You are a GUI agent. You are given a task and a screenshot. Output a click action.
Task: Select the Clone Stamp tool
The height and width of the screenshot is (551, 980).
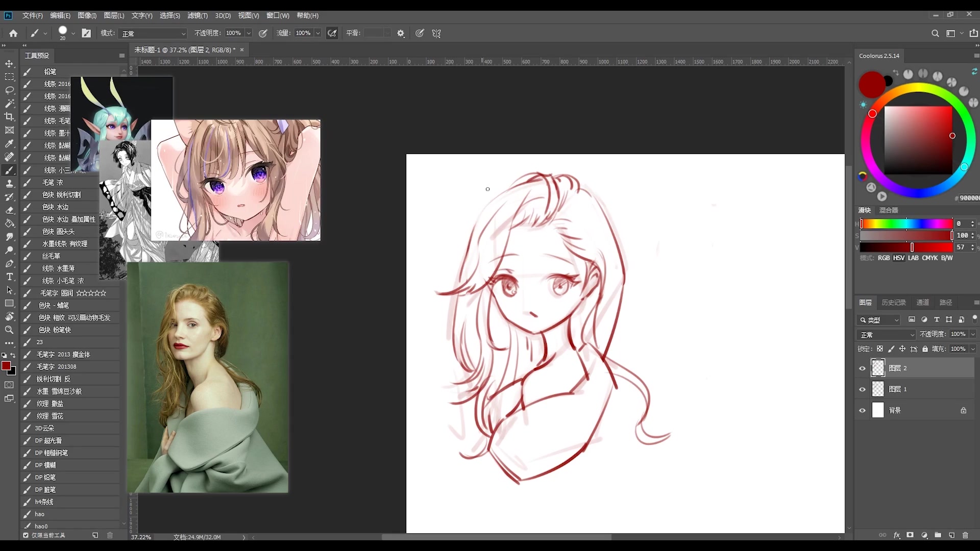(9, 184)
